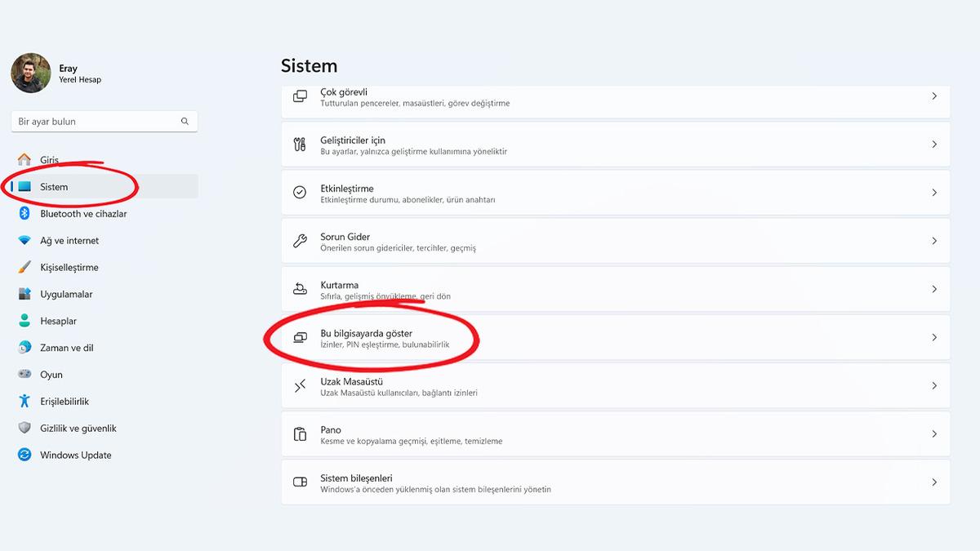Expand Kurtarma using its chevron arrow
This screenshot has height=551, width=980.
(934, 290)
